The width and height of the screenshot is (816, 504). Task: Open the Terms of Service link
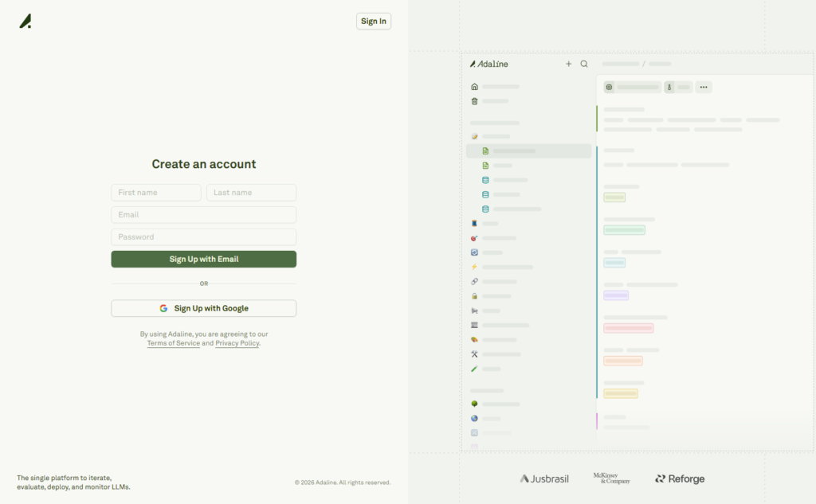pyautogui.click(x=173, y=343)
